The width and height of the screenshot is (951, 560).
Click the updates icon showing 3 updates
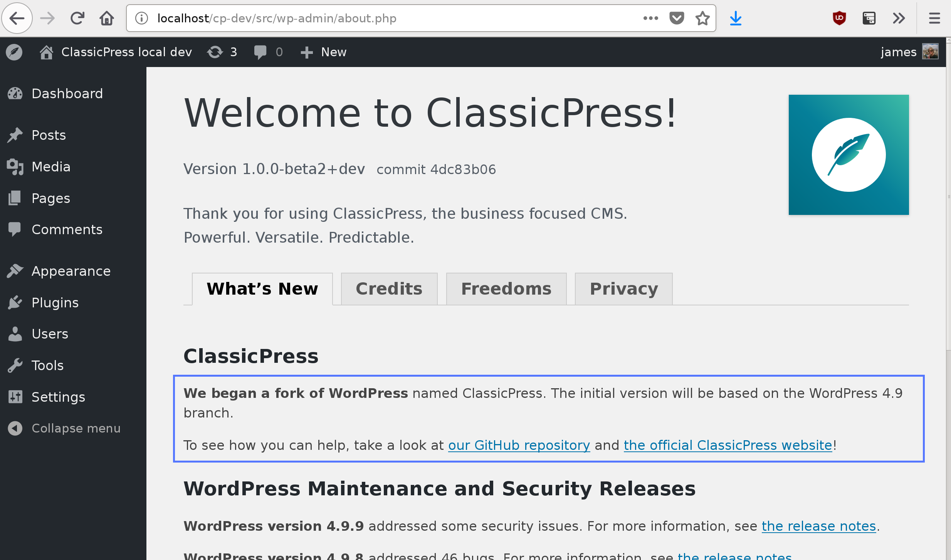click(x=216, y=52)
